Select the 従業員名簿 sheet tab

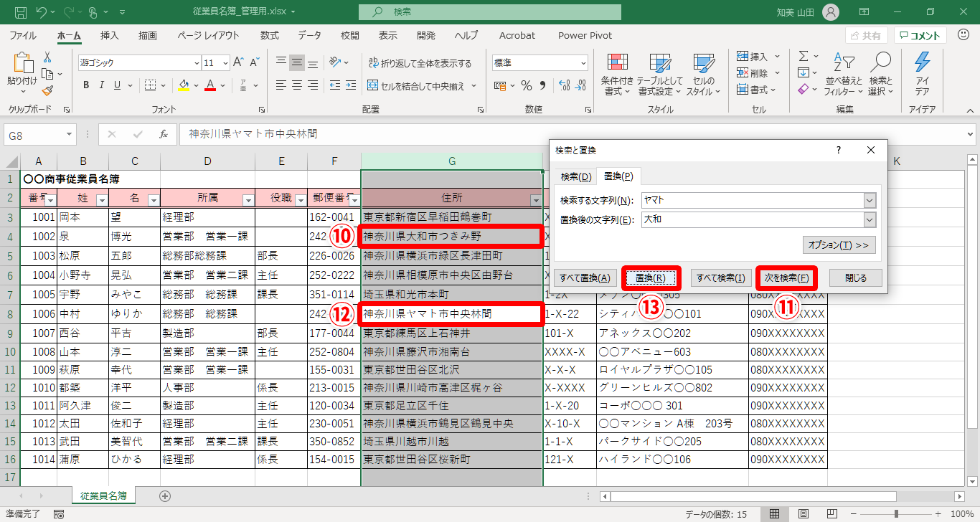pos(103,495)
